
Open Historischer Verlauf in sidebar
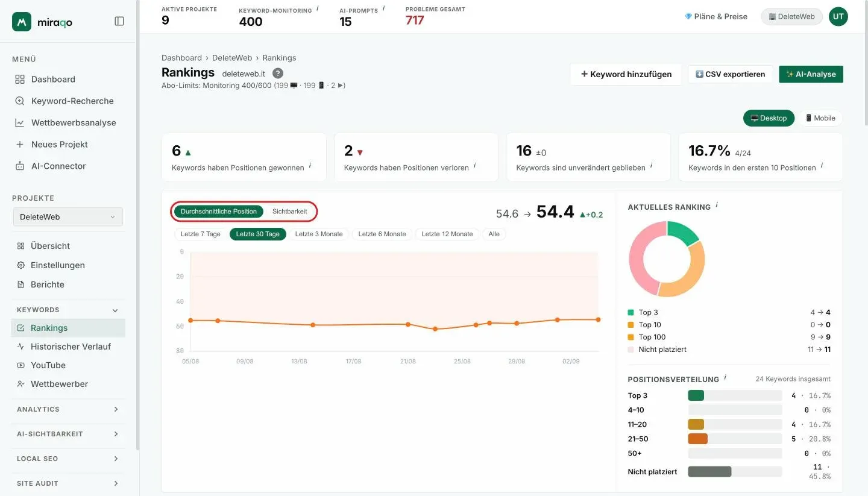pos(71,347)
